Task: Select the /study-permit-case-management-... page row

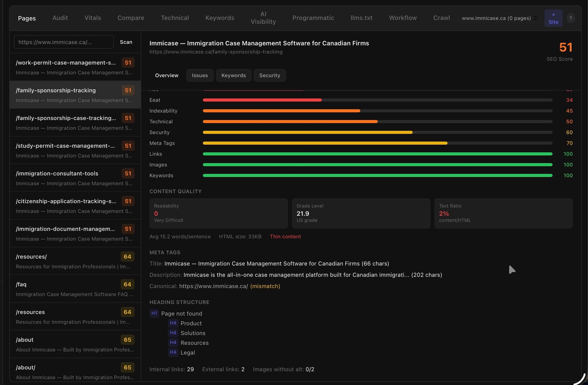Action: click(75, 150)
